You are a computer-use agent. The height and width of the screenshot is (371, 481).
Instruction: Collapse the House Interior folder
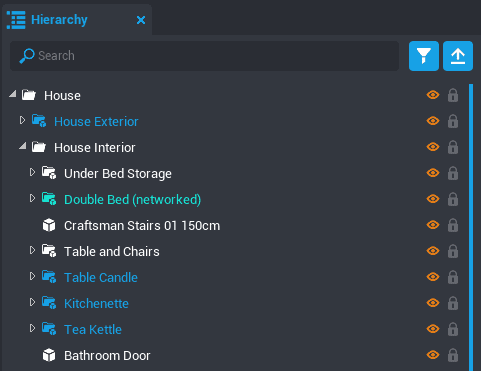point(23,146)
